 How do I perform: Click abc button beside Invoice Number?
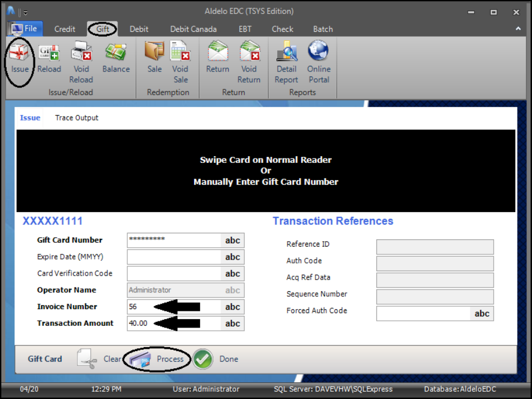pyautogui.click(x=233, y=307)
